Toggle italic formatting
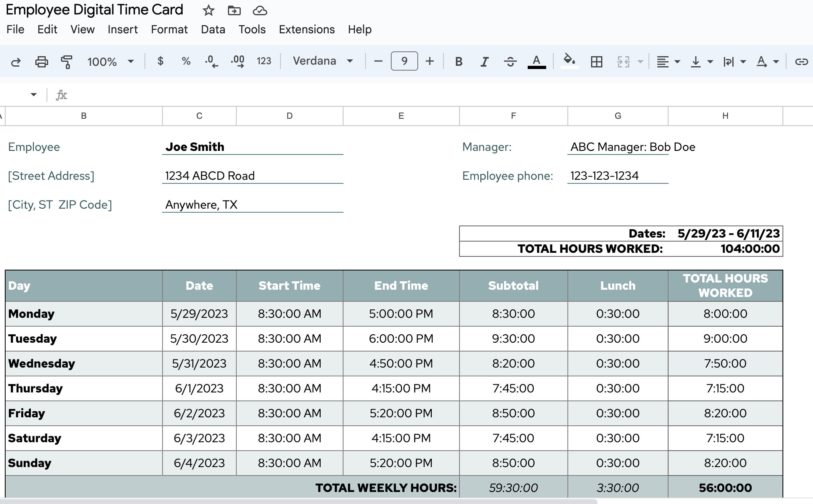The width and height of the screenshot is (813, 504). click(x=484, y=61)
